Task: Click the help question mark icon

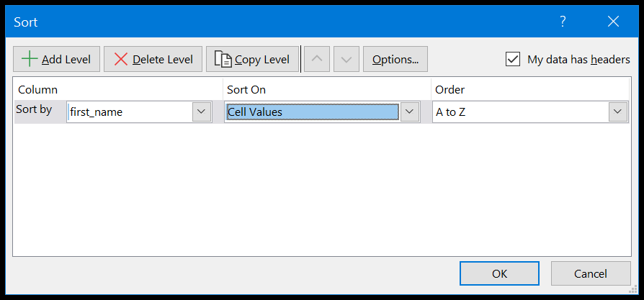Action: pos(563,22)
